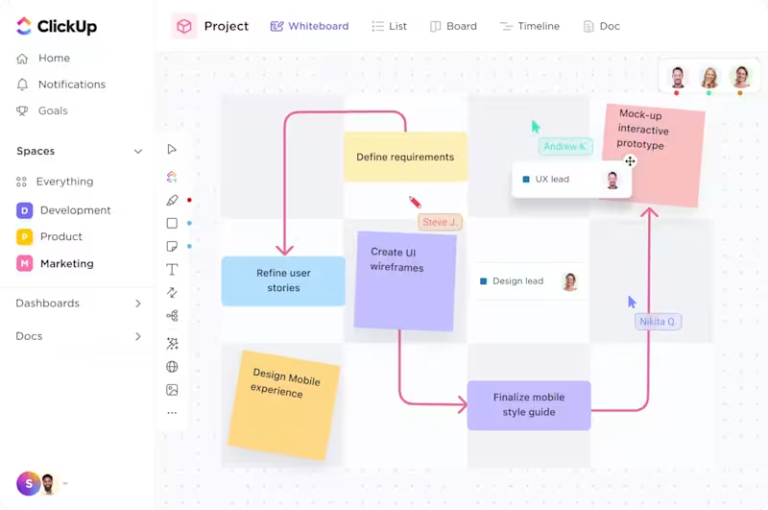
Task: Click the red pen color dot
Action: (x=190, y=200)
